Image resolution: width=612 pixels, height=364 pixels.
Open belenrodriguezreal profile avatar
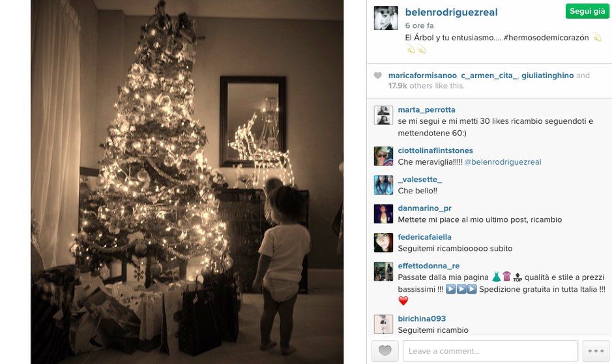pyautogui.click(x=386, y=18)
